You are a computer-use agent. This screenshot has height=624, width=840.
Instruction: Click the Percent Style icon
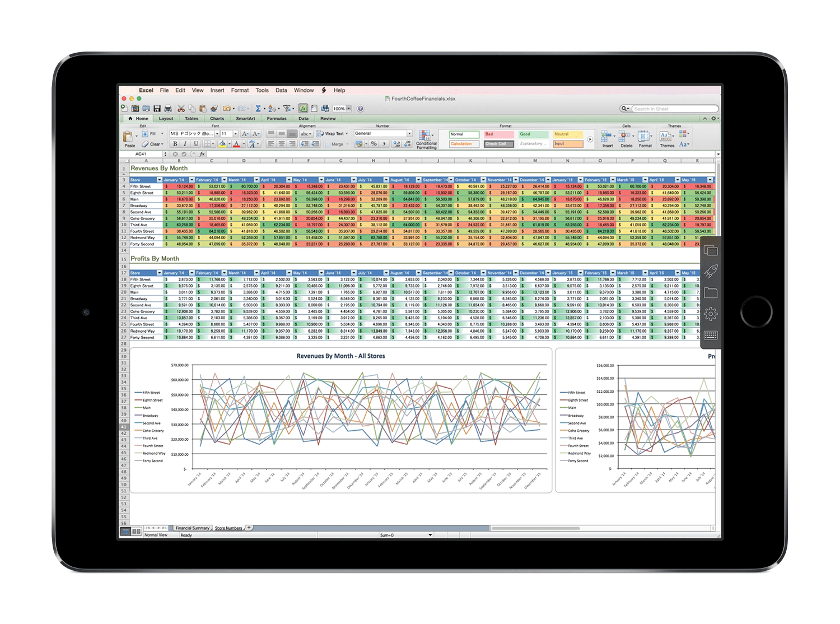374,144
